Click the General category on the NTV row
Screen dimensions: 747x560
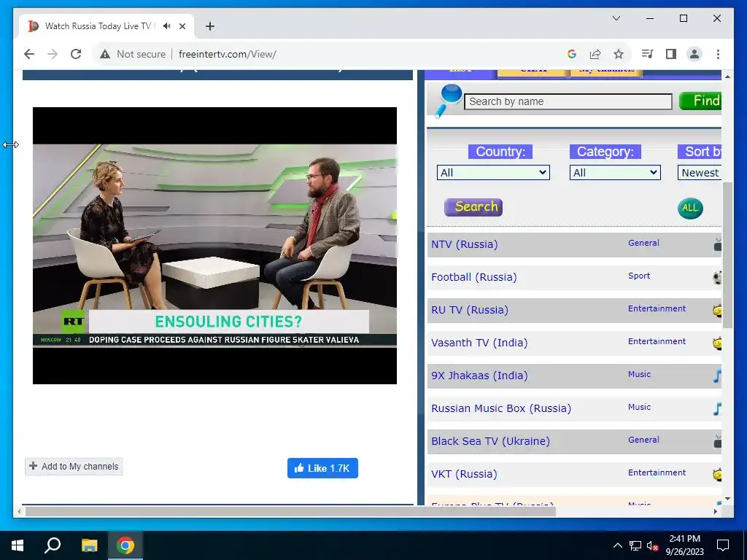(643, 243)
